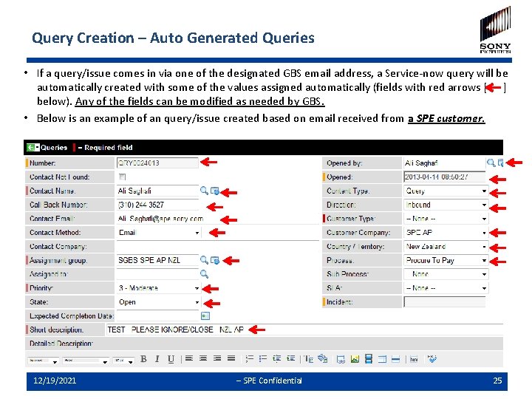Justify description text
The height and width of the screenshot is (399, 532).
pos(231,358)
